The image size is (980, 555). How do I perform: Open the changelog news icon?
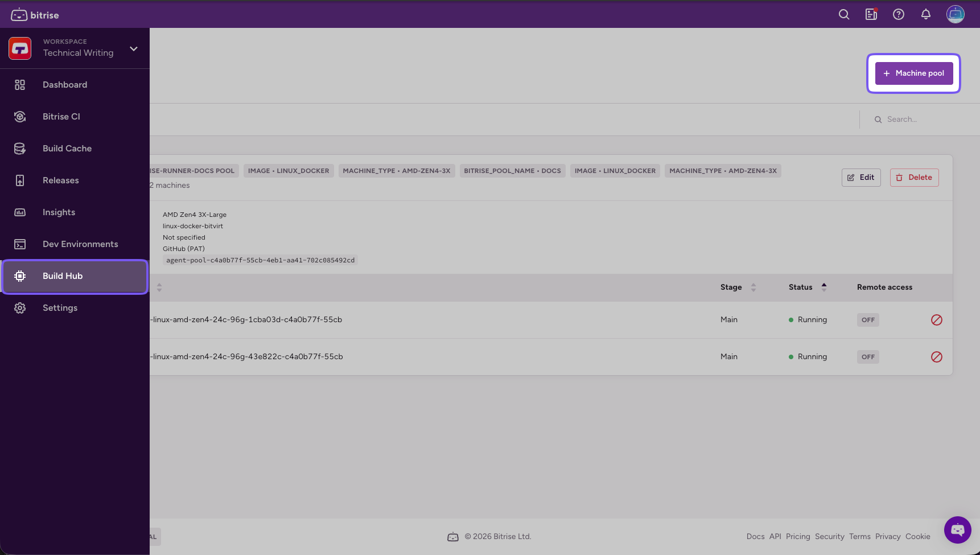tap(871, 15)
